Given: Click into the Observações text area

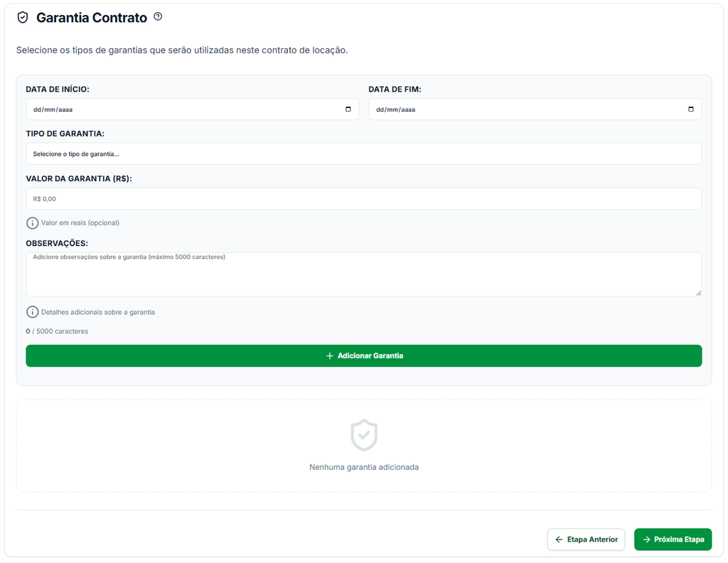Looking at the screenshot, I should click(363, 274).
